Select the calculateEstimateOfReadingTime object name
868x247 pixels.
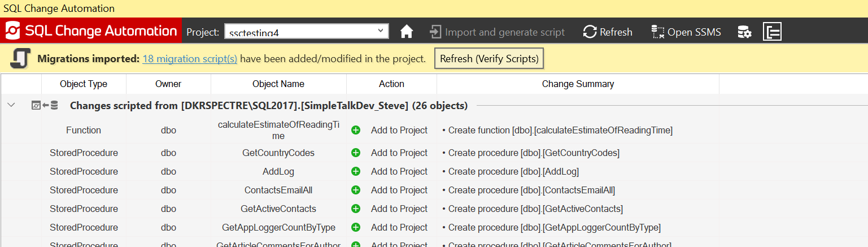point(278,130)
